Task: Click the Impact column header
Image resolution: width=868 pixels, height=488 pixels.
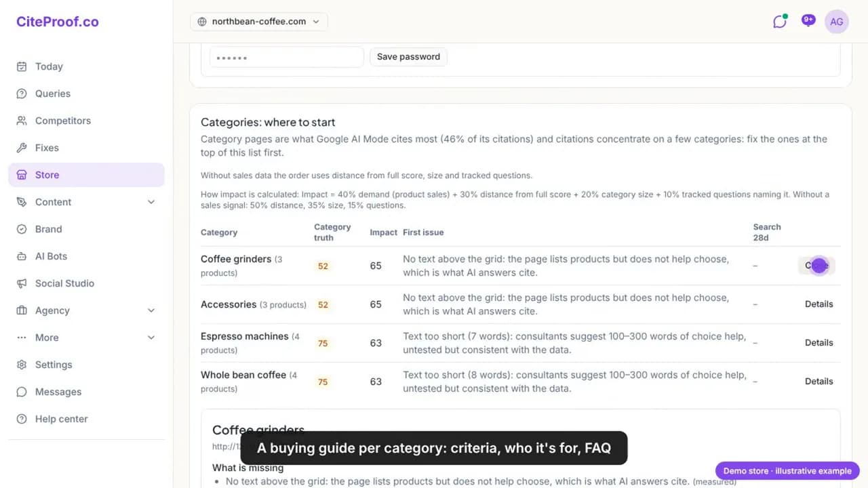Action: 383,232
